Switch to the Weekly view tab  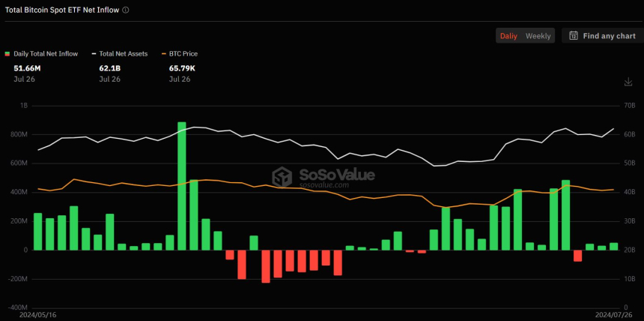coord(538,36)
